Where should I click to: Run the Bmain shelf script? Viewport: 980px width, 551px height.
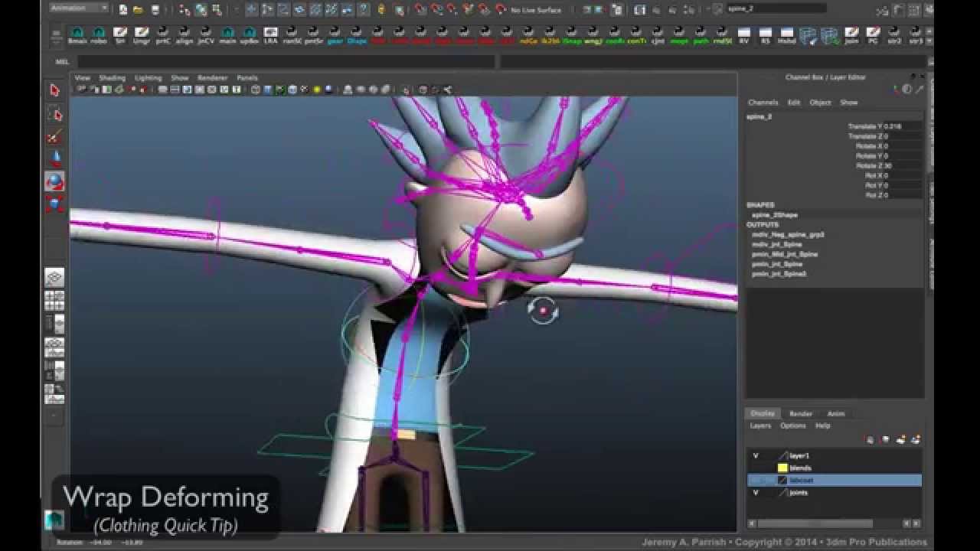tap(77, 35)
